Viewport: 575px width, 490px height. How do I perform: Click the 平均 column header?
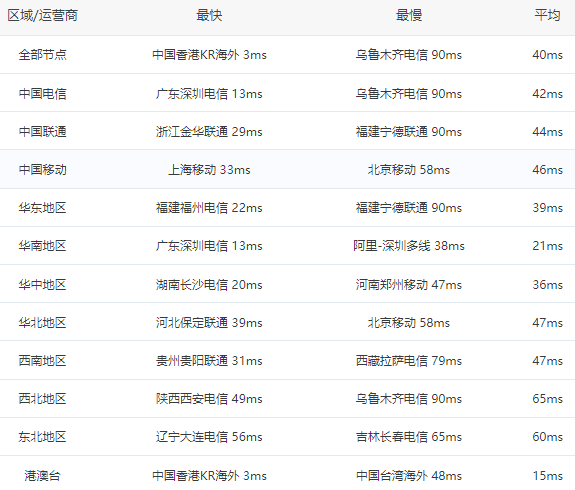click(x=547, y=15)
